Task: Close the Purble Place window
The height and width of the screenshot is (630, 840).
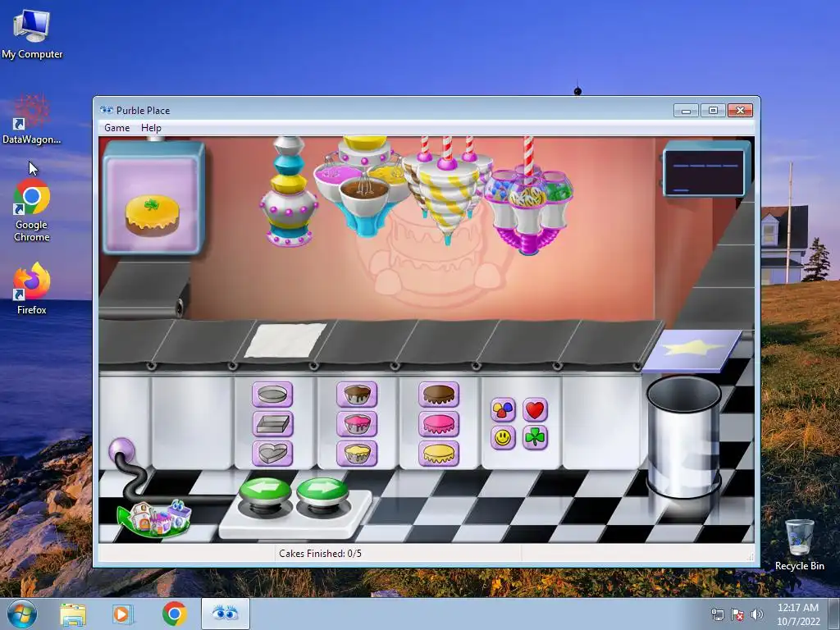Action: (741, 111)
